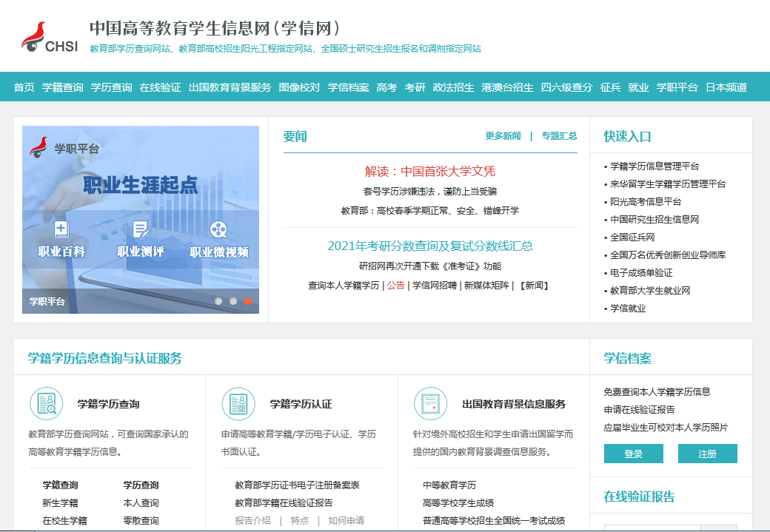
Task: Open 中国研究生招生信息网 quick link
Action: tap(654, 219)
